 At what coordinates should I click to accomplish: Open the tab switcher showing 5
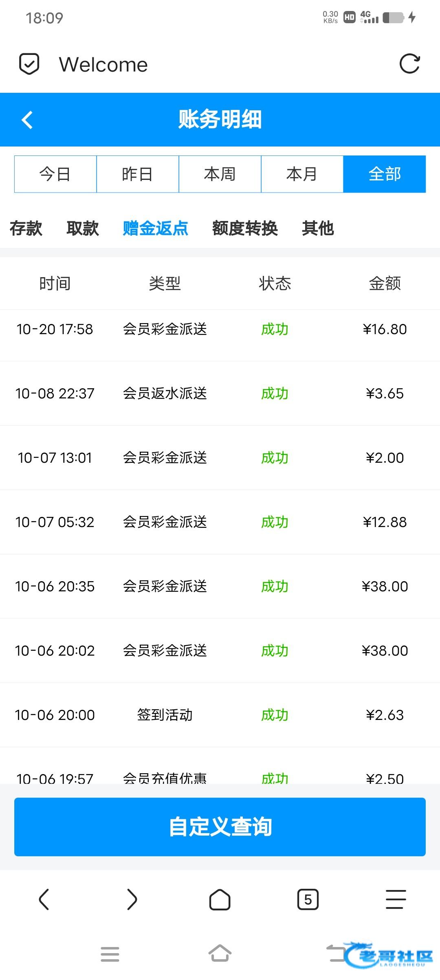308,899
